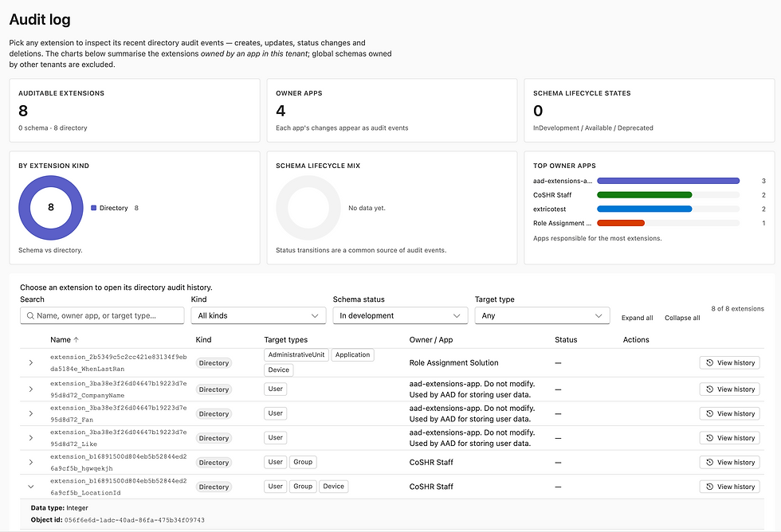Click the Object id value 056f6e6d
This screenshot has width=781, height=532.
click(x=135, y=520)
